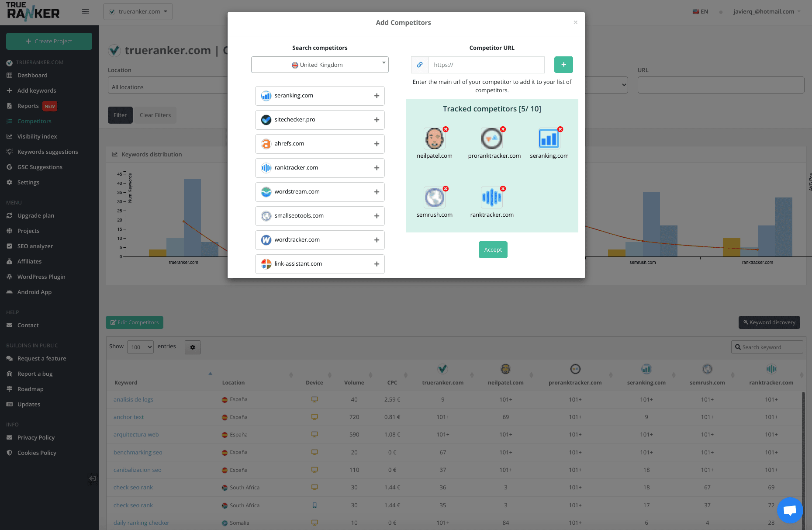The image size is (812, 530).
Task: Open entries per page dropdown
Action: coord(140,347)
